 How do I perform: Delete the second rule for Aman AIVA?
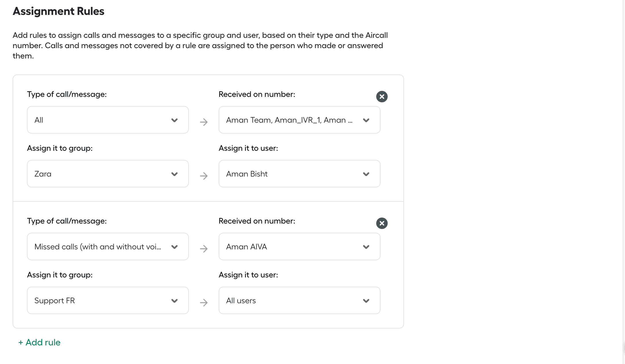382,223
